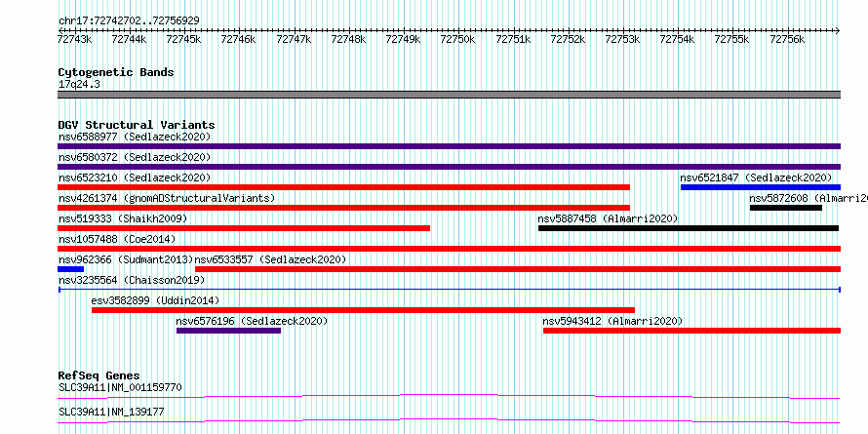Click the magenta NM_001159770 transcript line
The image size is (868, 434).
(449, 396)
